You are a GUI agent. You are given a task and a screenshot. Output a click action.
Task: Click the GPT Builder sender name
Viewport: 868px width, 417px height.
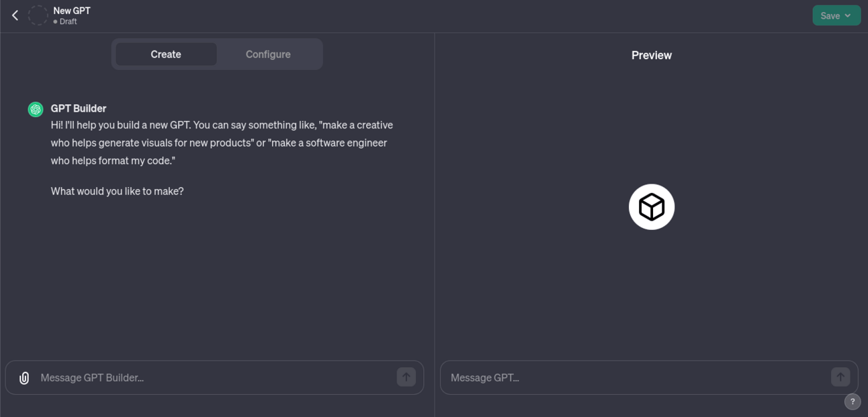click(79, 108)
